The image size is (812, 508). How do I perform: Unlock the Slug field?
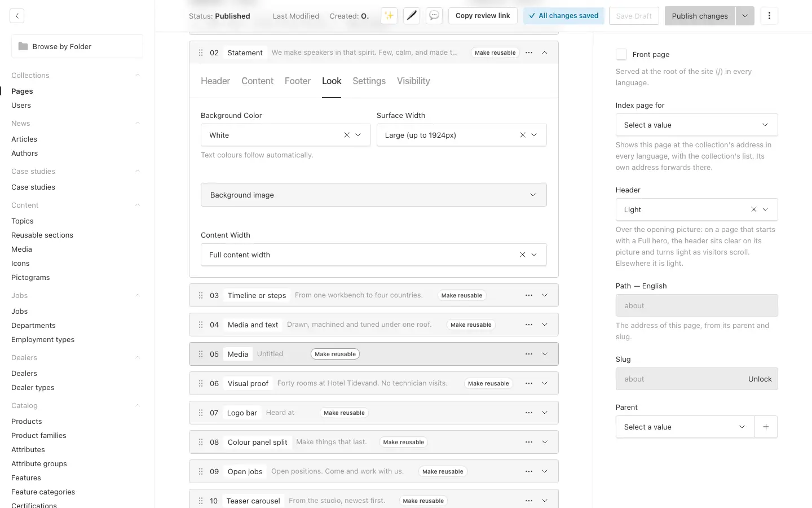pos(760,379)
